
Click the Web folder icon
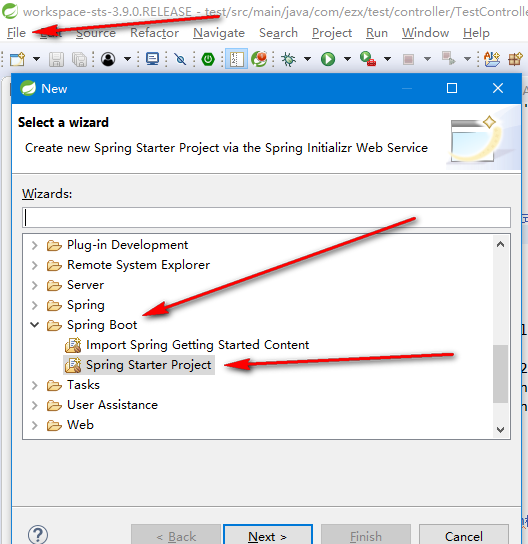(x=54, y=425)
